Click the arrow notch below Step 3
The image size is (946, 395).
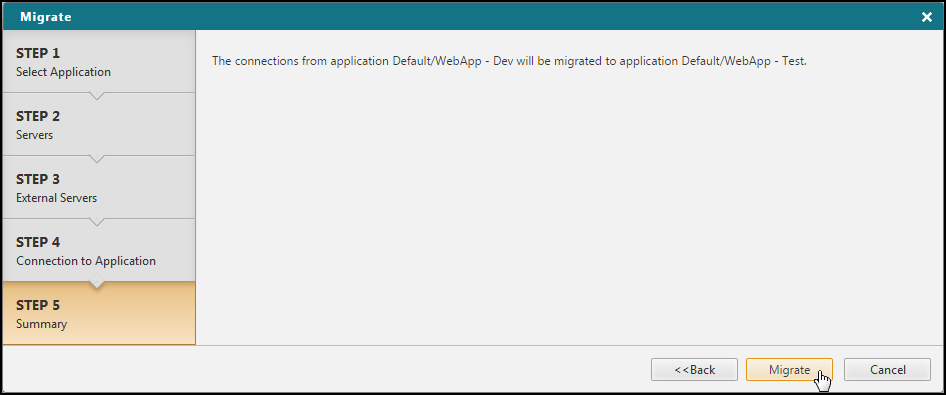[97, 222]
